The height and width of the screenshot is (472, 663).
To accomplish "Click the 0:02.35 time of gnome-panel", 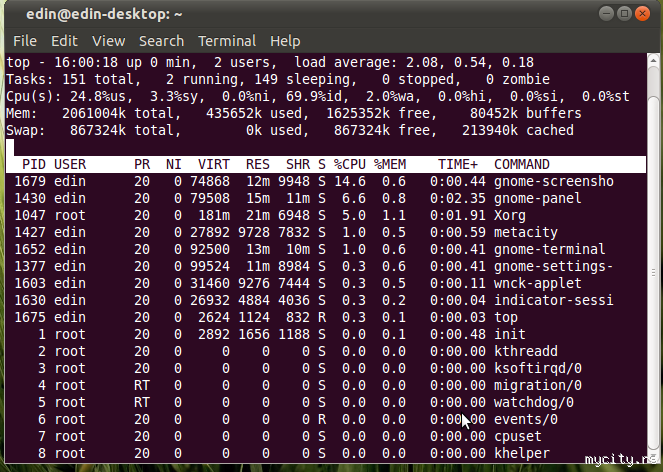I will pyautogui.click(x=458, y=198).
